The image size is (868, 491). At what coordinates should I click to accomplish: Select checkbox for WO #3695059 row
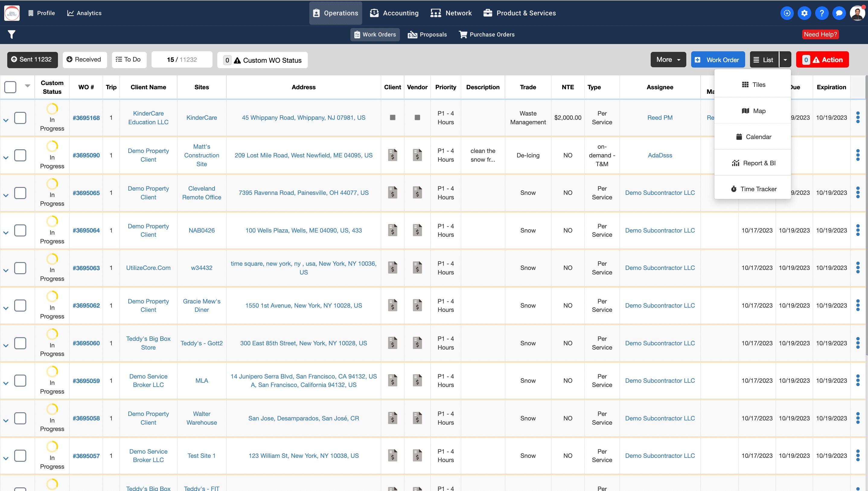[x=20, y=380]
